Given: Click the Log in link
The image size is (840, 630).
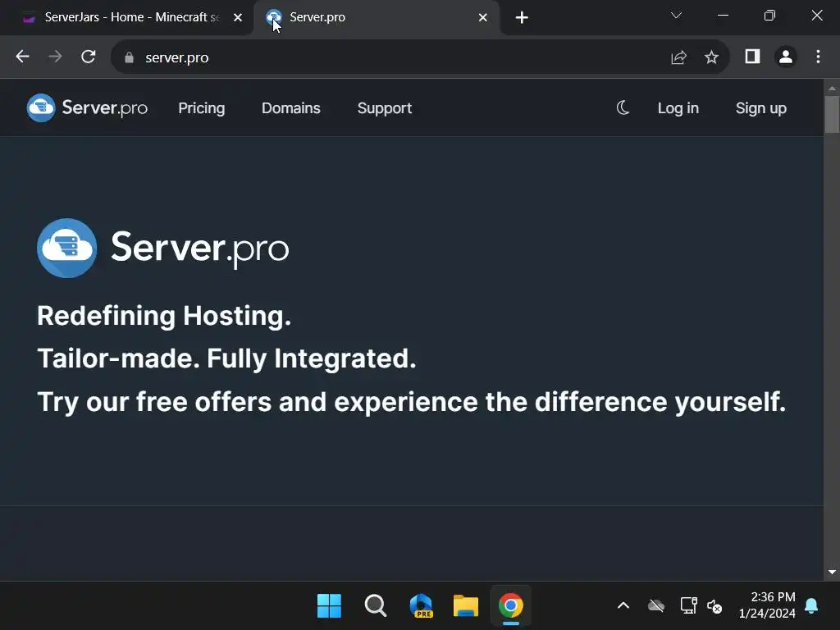Looking at the screenshot, I should (x=678, y=108).
